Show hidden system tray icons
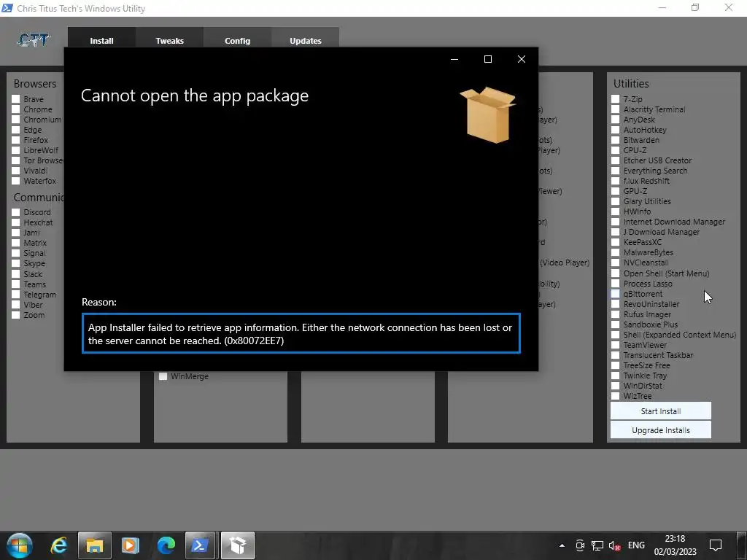This screenshot has width=747, height=560. (x=562, y=545)
